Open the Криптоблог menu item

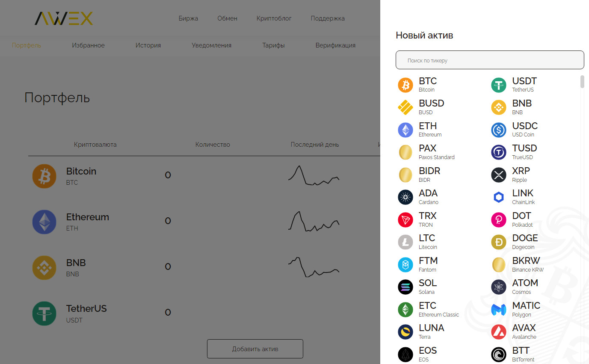[x=274, y=18]
